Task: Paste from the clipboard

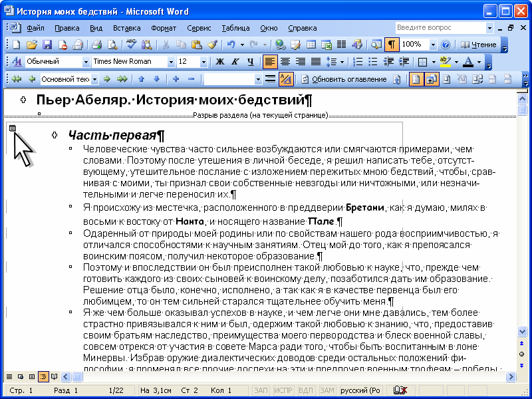Action: [197, 45]
